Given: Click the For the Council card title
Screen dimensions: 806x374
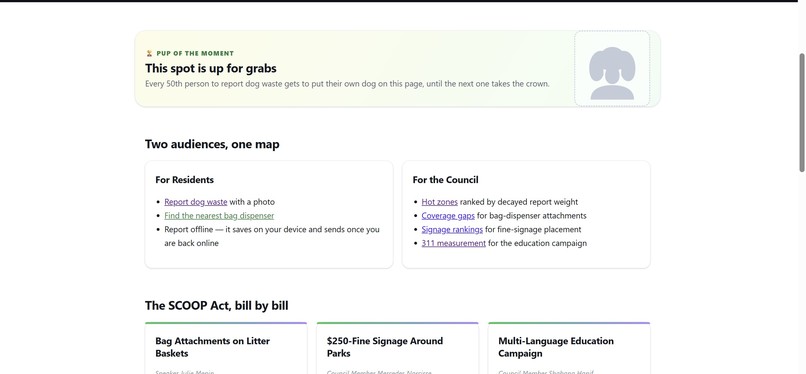Looking at the screenshot, I should point(446,180).
